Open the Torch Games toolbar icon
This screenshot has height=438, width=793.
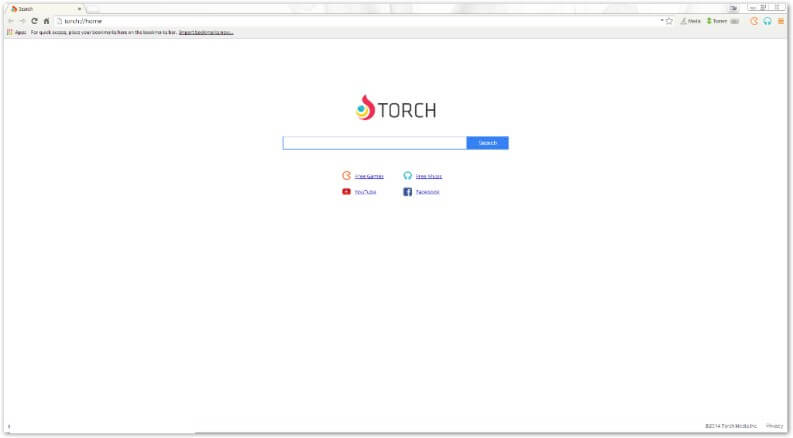(x=754, y=21)
